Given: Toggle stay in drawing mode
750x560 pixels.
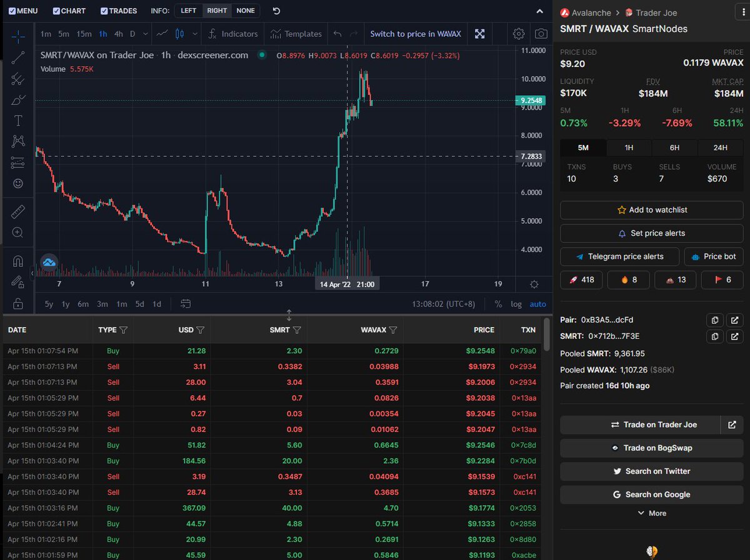Looking at the screenshot, I should point(18,282).
